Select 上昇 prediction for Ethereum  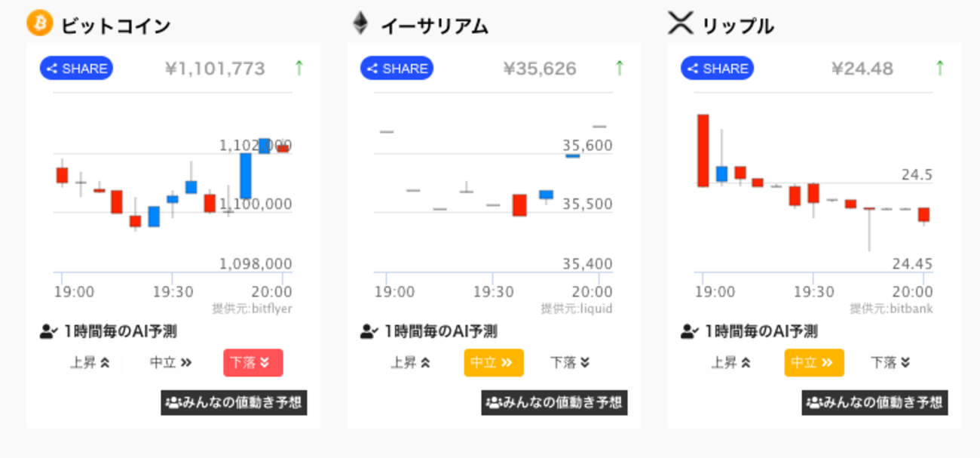411,363
